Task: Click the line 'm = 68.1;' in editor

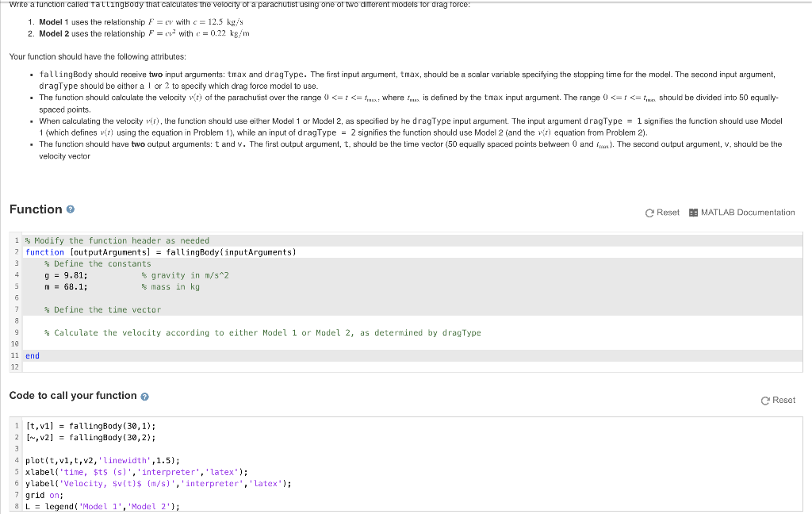Action: (66, 286)
